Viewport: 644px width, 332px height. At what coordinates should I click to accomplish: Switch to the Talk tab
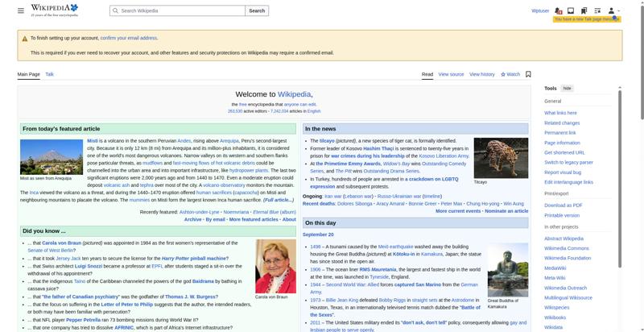(49, 74)
